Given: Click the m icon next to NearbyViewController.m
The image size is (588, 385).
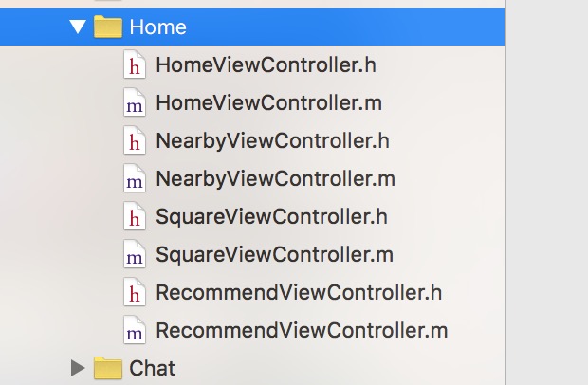Looking at the screenshot, I should point(136,179).
